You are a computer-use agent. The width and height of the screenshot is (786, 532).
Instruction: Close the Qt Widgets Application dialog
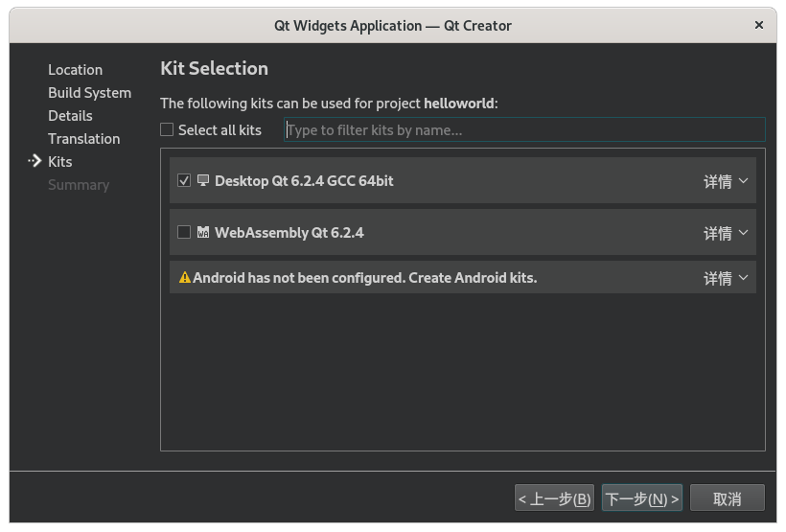[x=759, y=25]
